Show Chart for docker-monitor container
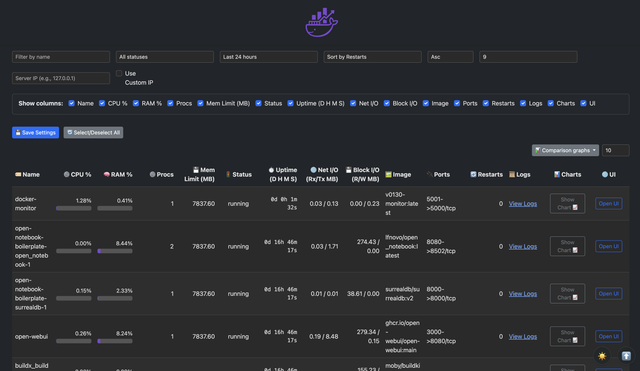640x371 pixels. (567, 203)
